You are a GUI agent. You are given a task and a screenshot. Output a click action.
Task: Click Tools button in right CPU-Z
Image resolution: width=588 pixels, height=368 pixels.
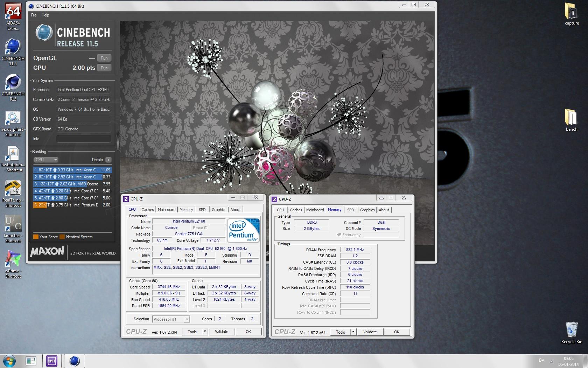(341, 332)
